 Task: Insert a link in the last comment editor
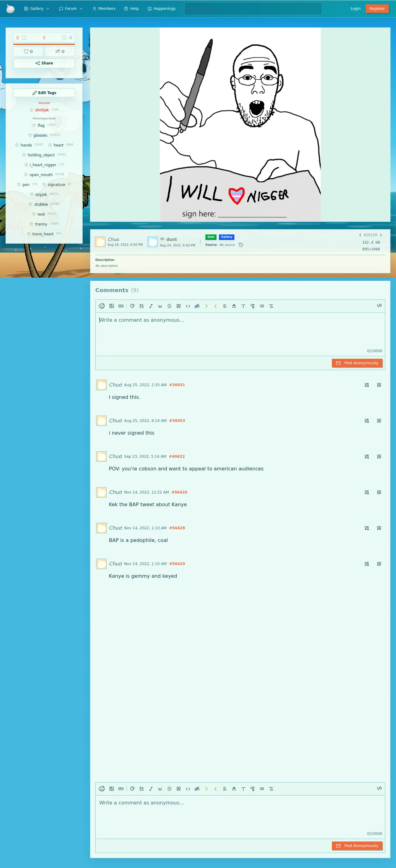point(121,789)
